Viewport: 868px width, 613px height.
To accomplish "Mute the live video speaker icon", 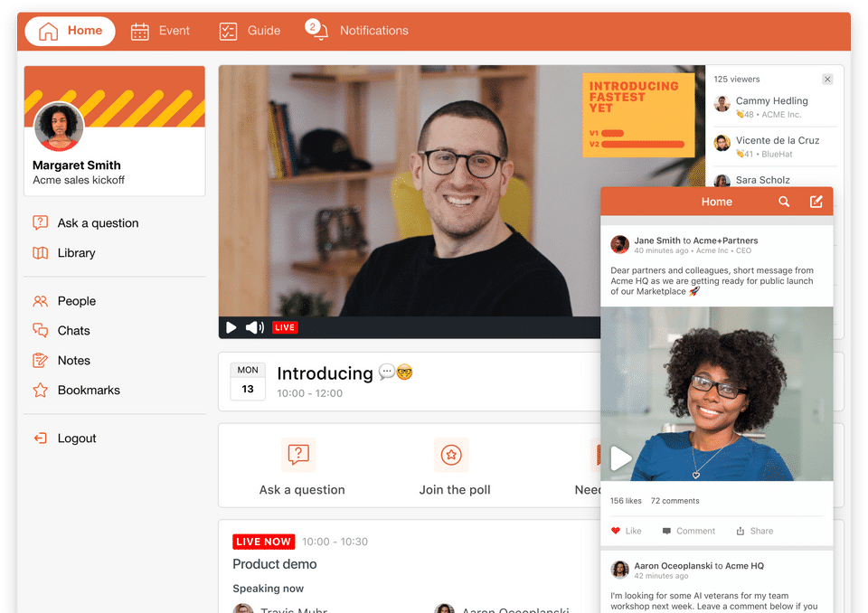I will (x=255, y=327).
